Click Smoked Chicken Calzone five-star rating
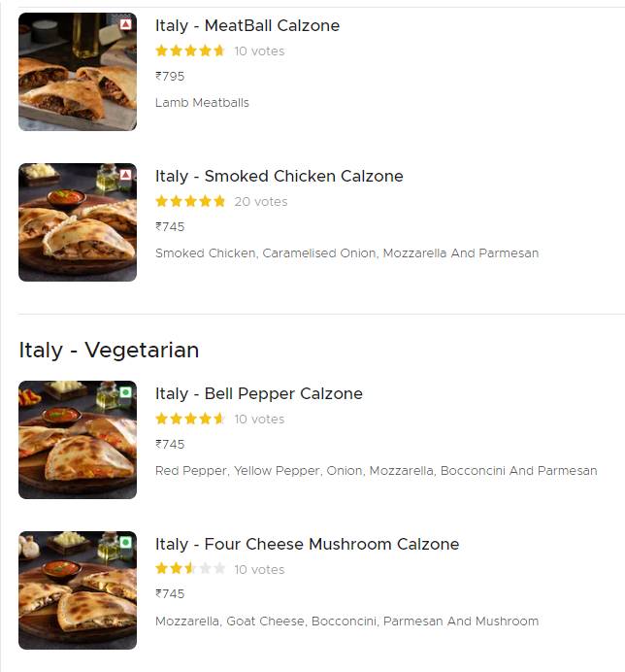The height and width of the screenshot is (672, 625). [x=190, y=201]
